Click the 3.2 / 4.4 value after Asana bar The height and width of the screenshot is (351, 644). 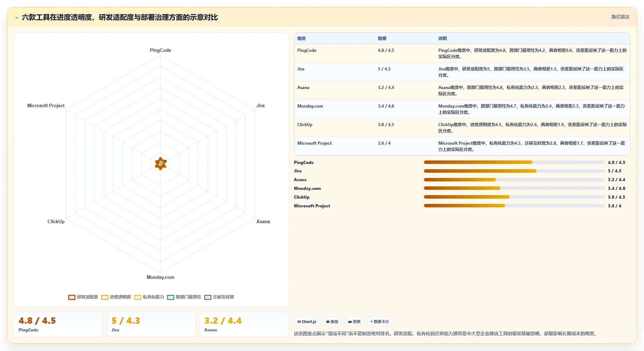click(616, 180)
